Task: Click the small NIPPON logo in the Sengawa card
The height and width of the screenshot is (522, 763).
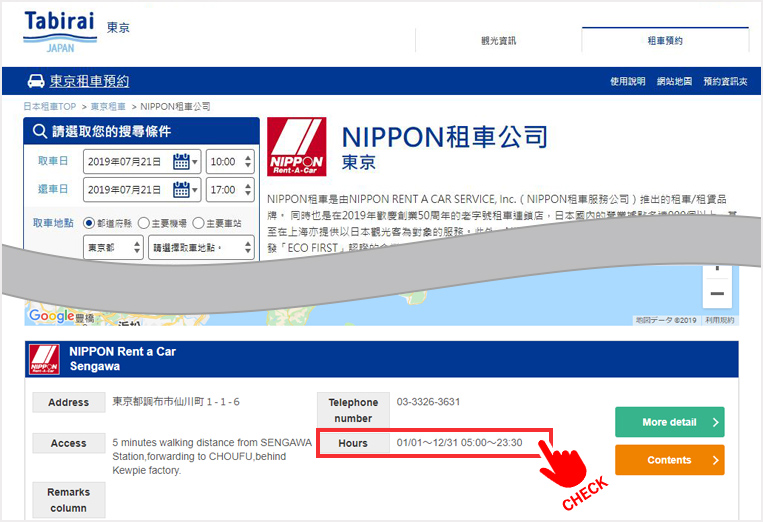Action: [44, 360]
